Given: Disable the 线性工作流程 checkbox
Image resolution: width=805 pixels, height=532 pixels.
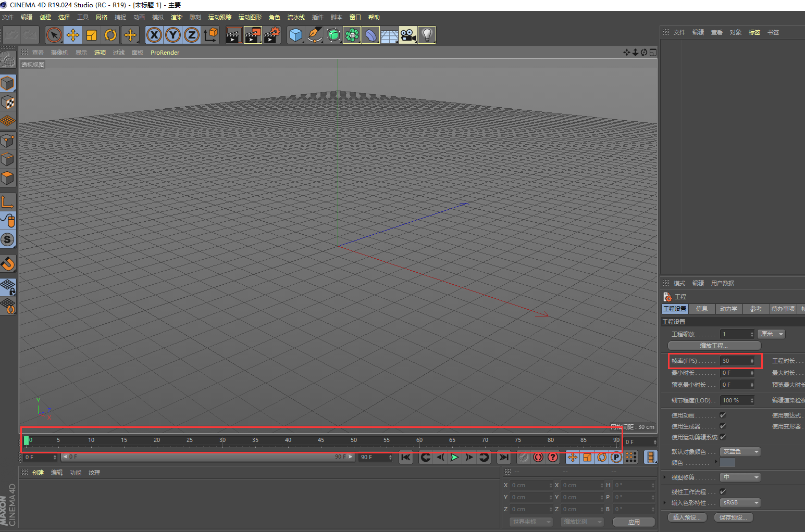Looking at the screenshot, I should 723,491.
